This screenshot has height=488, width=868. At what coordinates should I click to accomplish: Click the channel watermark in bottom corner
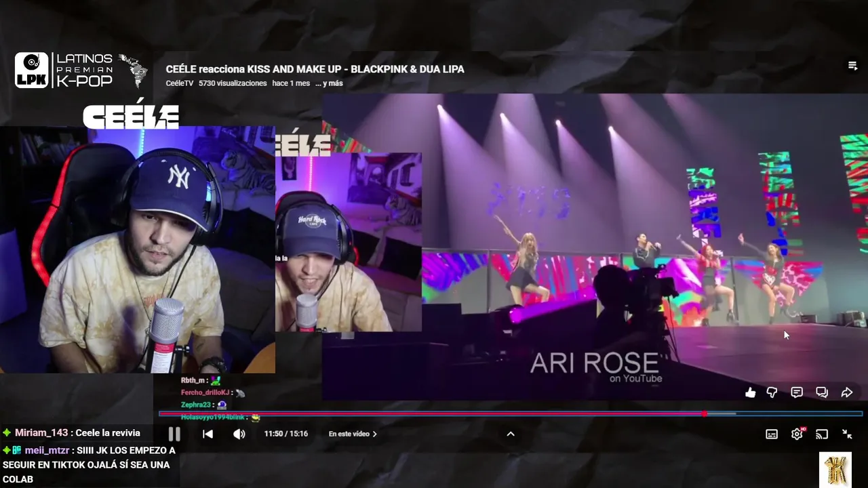pos(835,469)
